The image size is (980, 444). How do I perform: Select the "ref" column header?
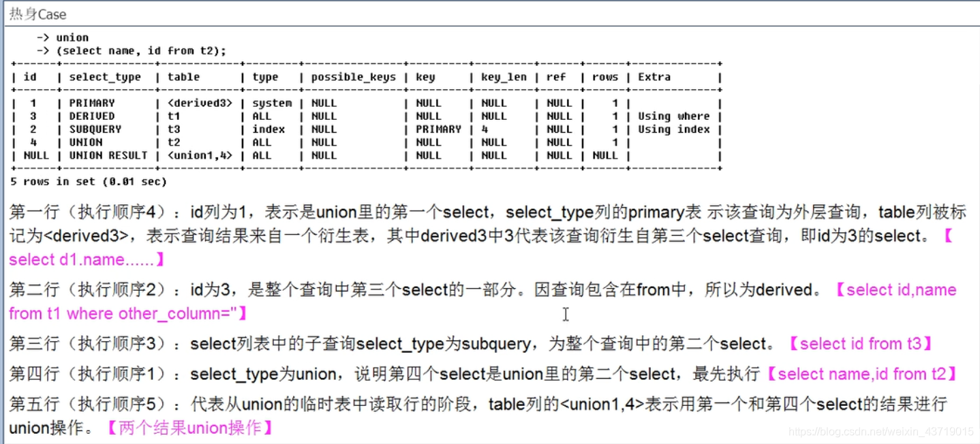pyautogui.click(x=556, y=77)
